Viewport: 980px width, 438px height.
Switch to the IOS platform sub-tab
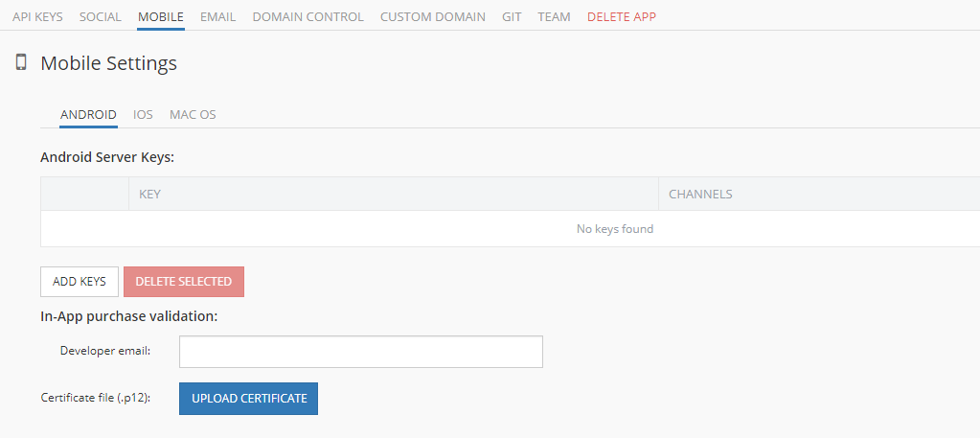click(x=143, y=114)
